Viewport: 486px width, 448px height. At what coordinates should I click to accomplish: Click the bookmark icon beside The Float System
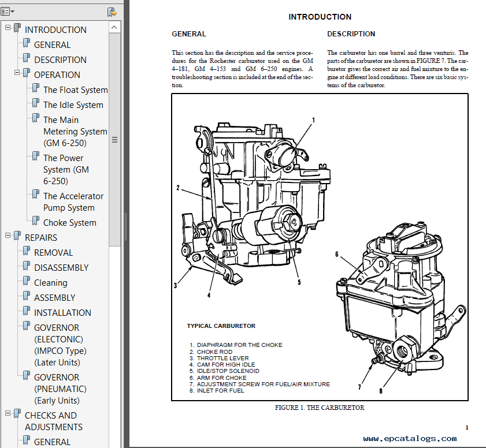(36, 88)
